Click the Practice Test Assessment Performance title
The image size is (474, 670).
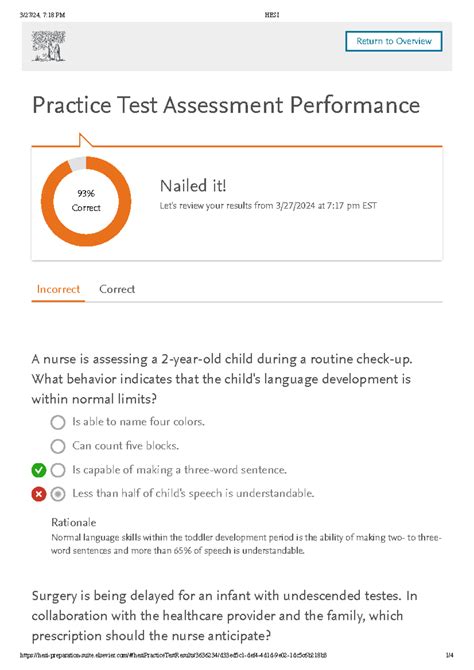click(226, 105)
